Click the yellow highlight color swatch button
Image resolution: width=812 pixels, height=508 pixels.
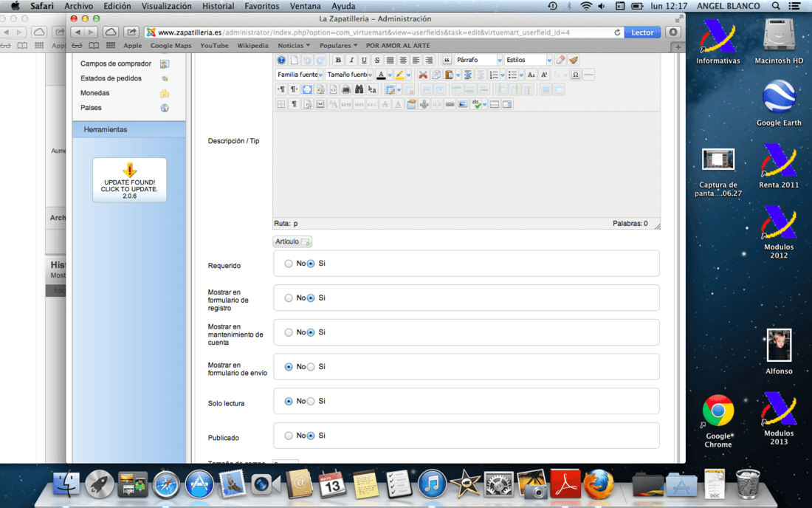coord(400,75)
